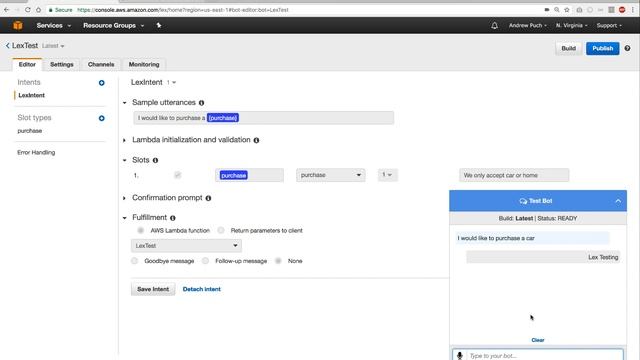Collapse the Sample utterances section
640x360 pixels.
tap(124, 103)
